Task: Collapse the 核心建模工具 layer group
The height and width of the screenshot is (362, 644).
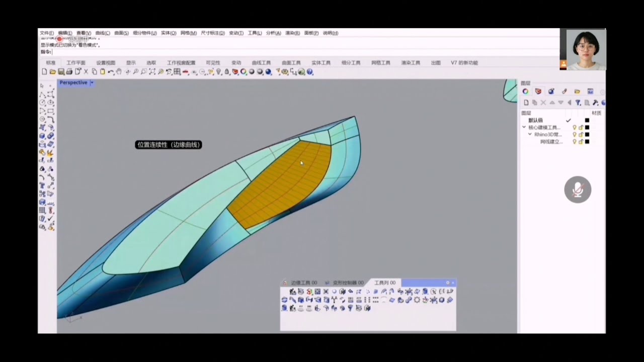Action: pos(524,128)
